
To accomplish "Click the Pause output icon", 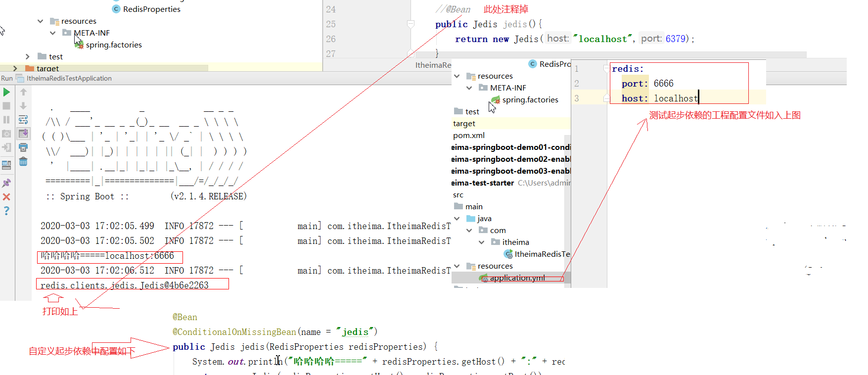I will click(x=6, y=120).
